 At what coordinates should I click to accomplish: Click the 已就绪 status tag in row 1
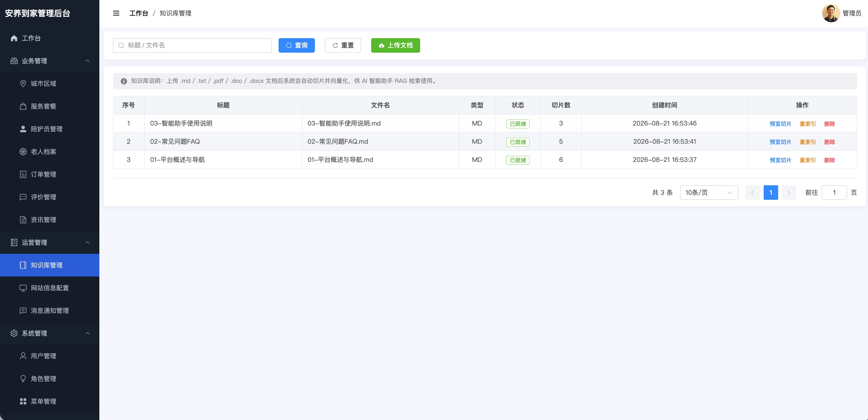coord(517,124)
